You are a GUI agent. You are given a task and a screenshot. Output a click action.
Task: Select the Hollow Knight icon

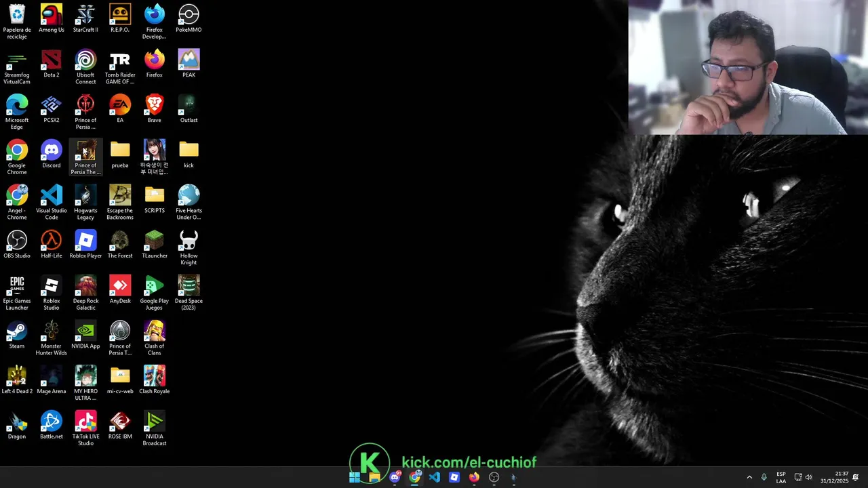tap(189, 248)
